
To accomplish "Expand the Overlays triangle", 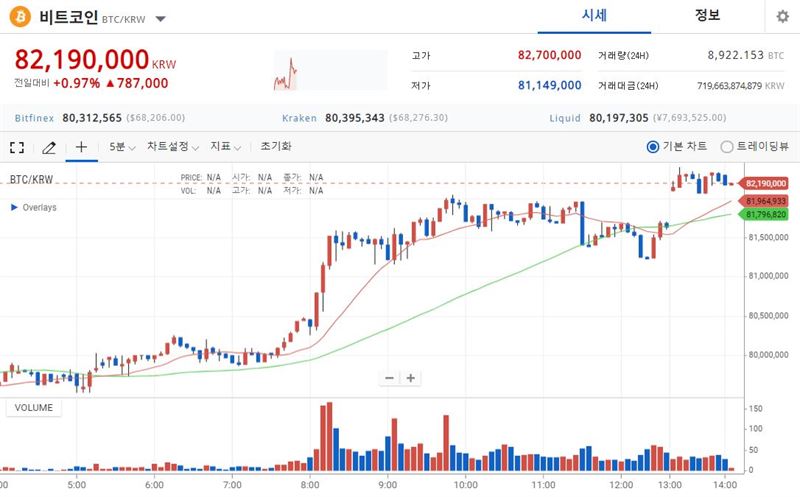I will (14, 207).
